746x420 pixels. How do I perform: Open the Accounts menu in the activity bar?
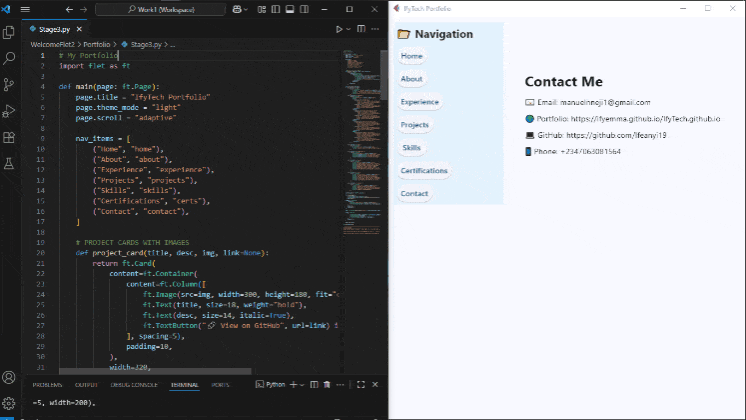coord(9,377)
